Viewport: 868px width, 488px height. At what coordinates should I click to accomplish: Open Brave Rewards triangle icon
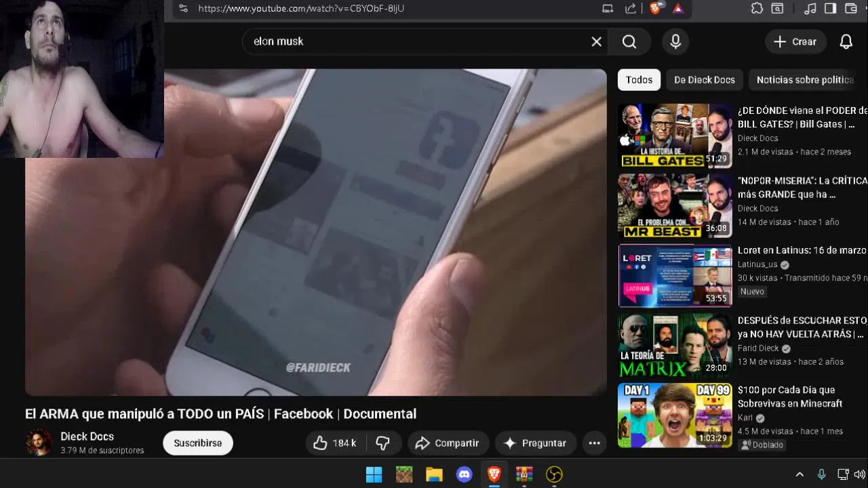click(677, 8)
